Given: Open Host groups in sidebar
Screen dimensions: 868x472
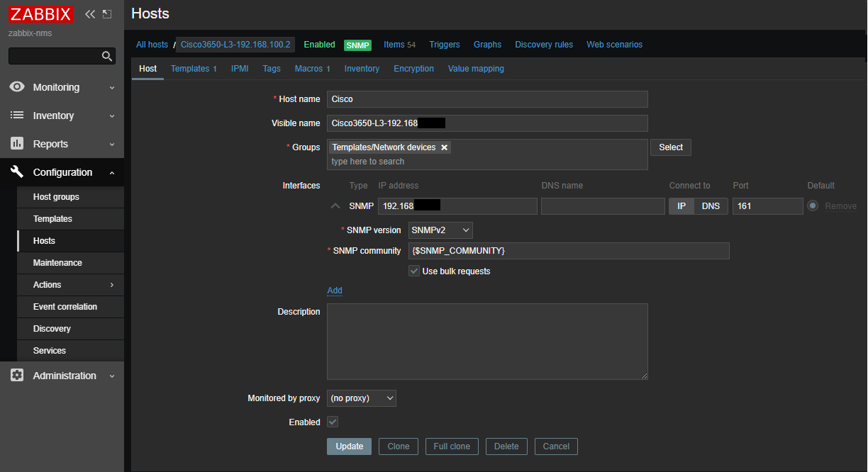Looking at the screenshot, I should tap(70, 197).
